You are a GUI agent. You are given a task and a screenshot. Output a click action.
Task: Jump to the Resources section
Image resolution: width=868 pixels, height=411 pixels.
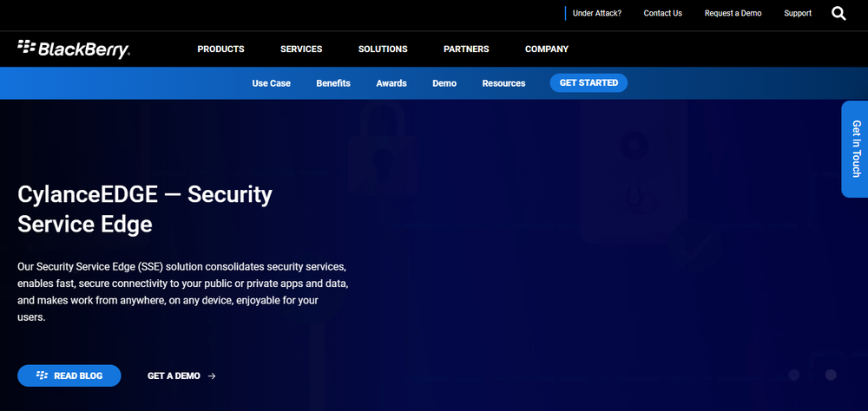click(x=503, y=83)
